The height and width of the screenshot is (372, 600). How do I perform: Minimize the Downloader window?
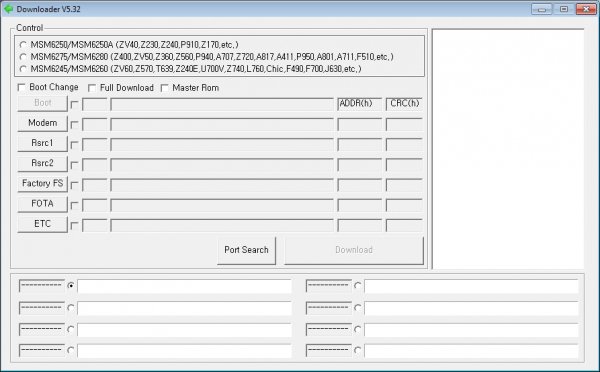tap(541, 9)
